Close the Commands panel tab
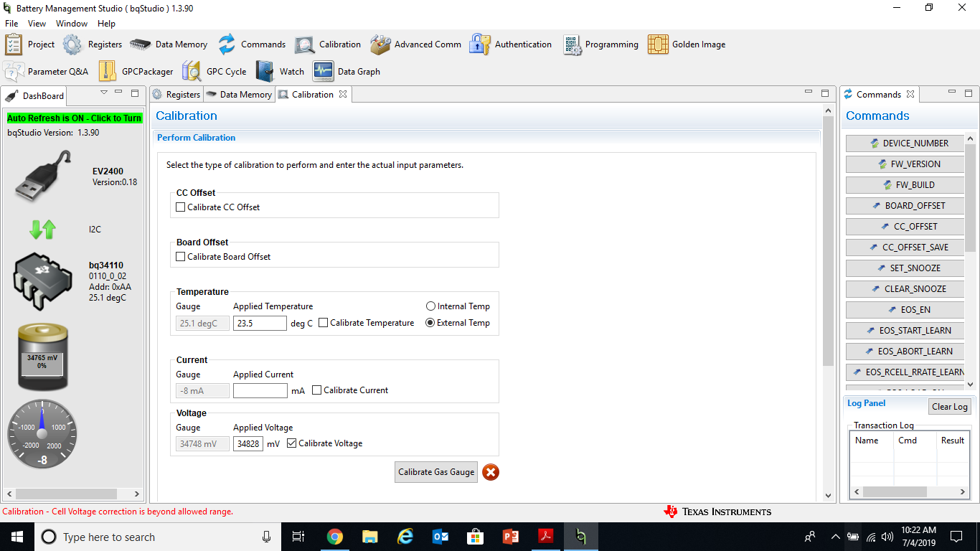The width and height of the screenshot is (980, 551). (910, 94)
